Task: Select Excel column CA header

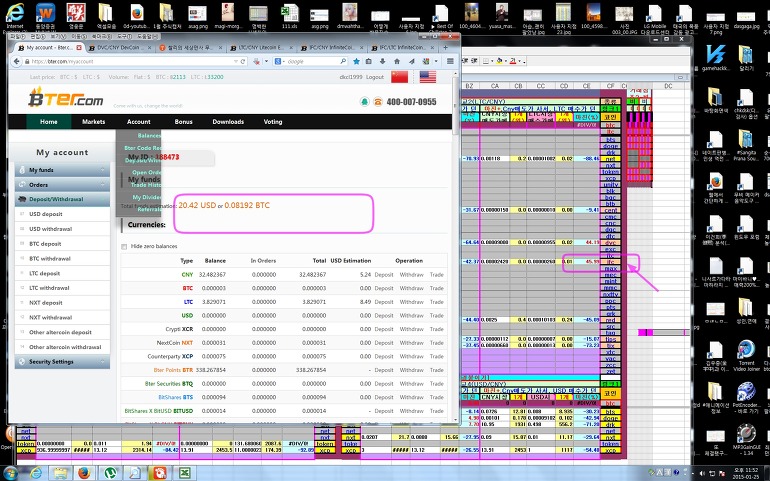Action: pos(495,86)
